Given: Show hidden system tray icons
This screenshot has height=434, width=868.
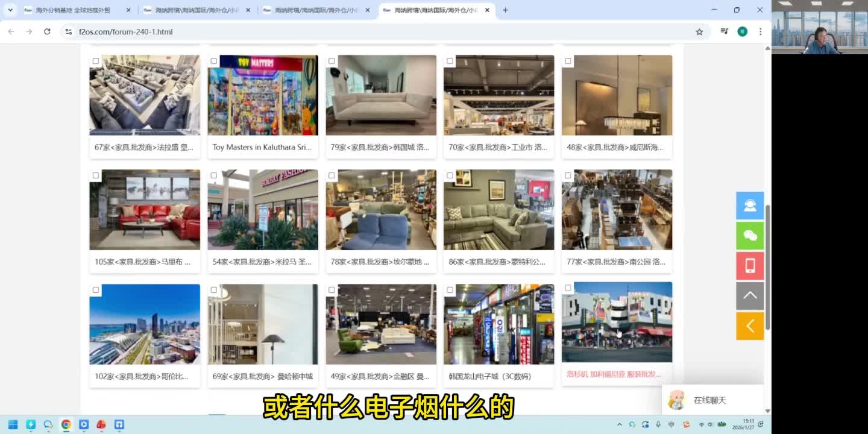Looking at the screenshot, I should pos(619,424).
